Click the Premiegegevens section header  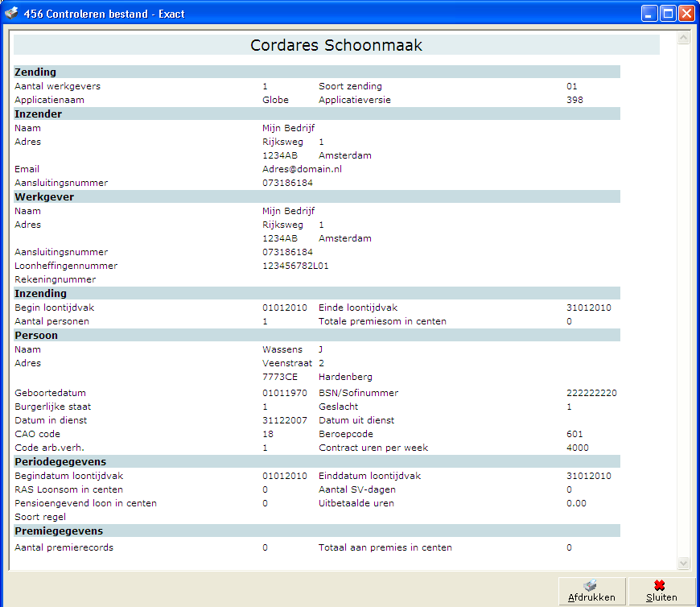point(58,531)
